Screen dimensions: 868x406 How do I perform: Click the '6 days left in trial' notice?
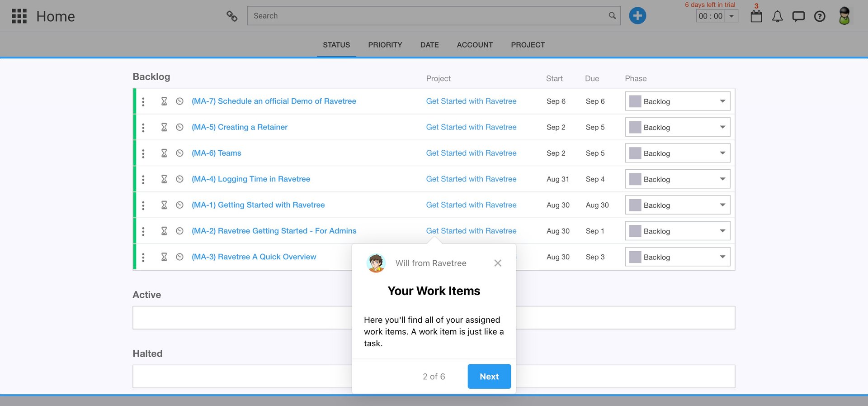coord(710,5)
